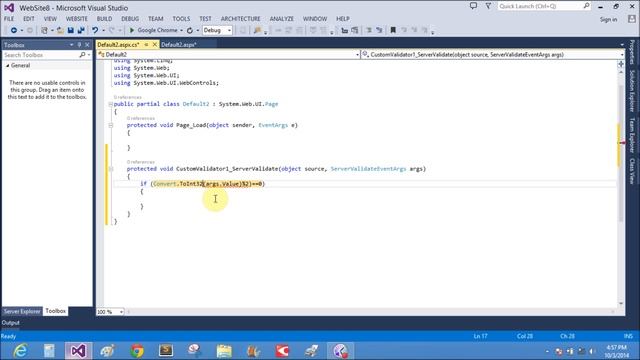This screenshot has width=640, height=360.
Task: Collapse the CustomValidator1_ServerValidate outlining toggle
Action: coord(111,169)
